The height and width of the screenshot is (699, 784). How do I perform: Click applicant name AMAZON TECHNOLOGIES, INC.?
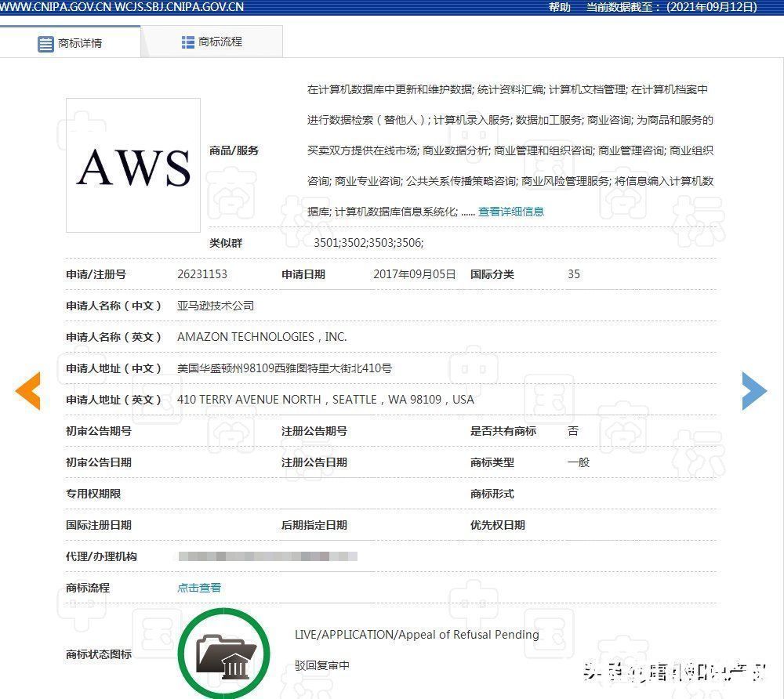(263, 336)
